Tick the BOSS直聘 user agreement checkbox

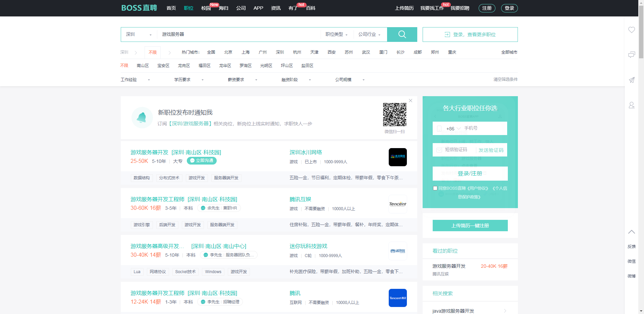click(x=435, y=188)
